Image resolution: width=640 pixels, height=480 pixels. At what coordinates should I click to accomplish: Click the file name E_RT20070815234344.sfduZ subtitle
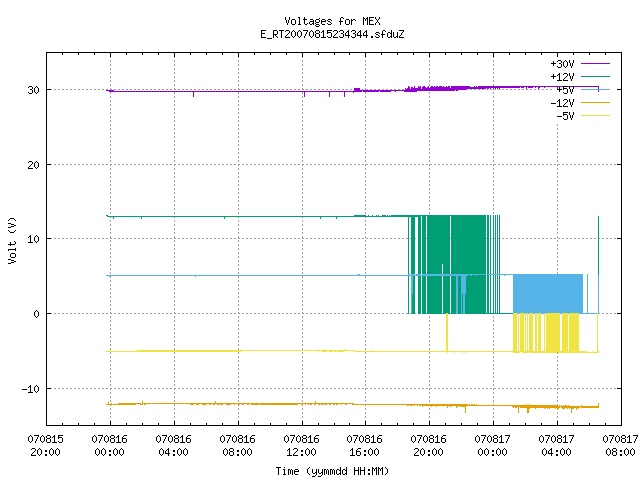coord(332,34)
